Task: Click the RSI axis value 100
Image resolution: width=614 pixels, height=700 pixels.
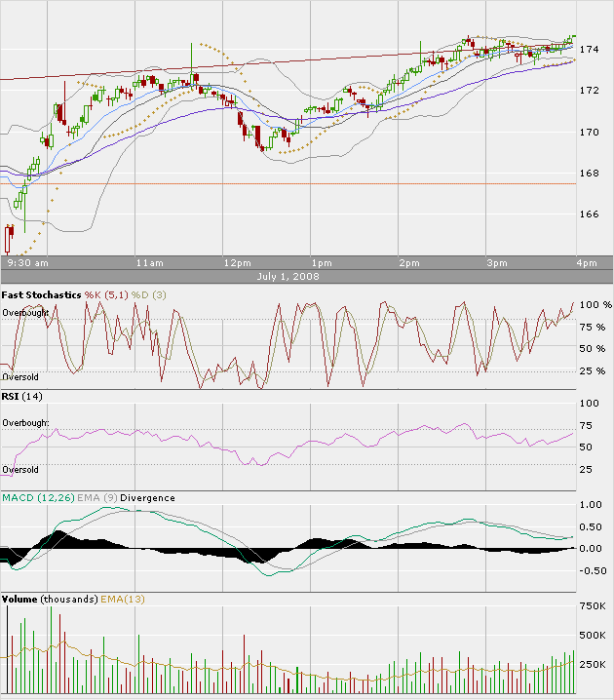Action: pyautogui.click(x=589, y=403)
